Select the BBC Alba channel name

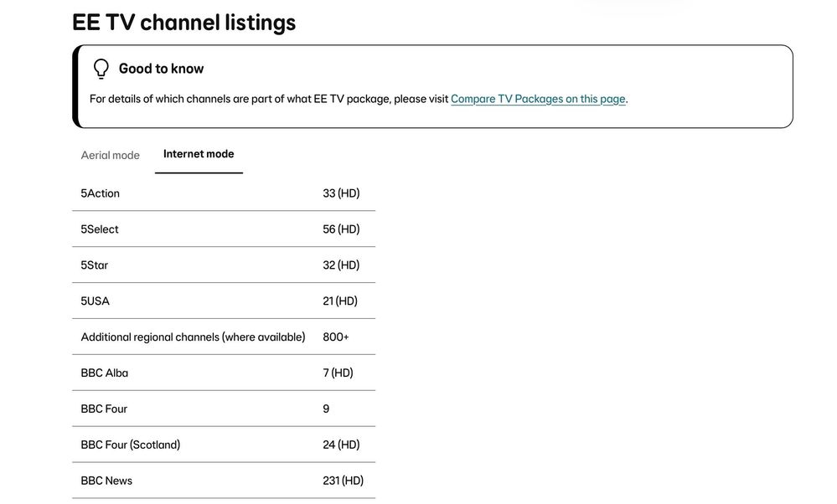tap(105, 373)
